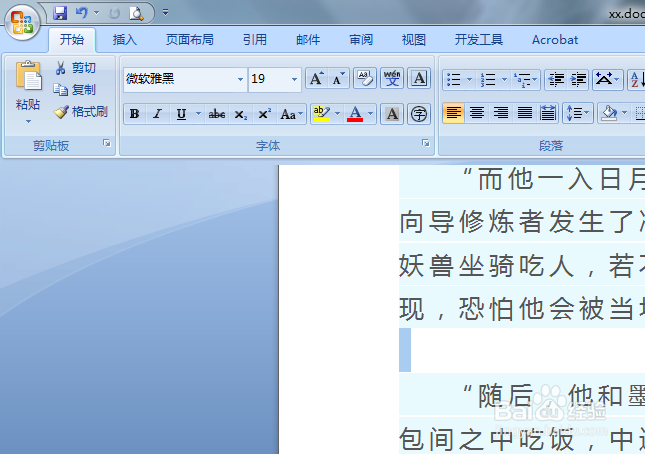Screen dimensions: 645x454
Task: Expand the font name dropdown list
Action: point(241,79)
